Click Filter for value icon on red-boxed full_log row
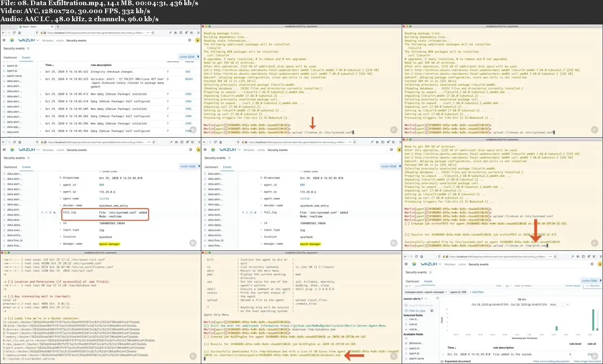 click(x=42, y=212)
